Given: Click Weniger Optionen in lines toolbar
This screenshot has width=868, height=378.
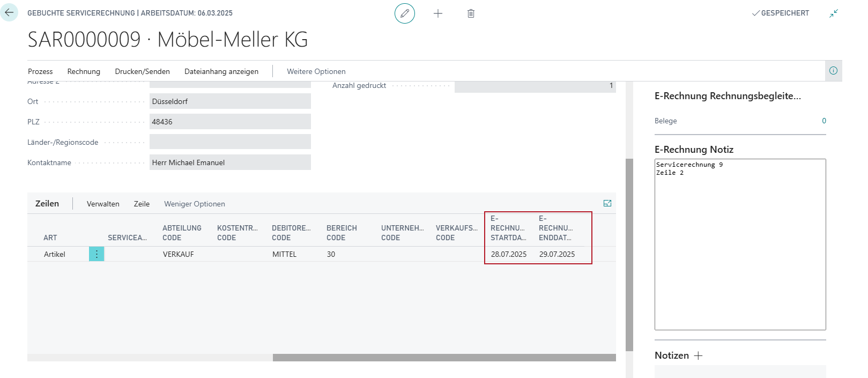Looking at the screenshot, I should (195, 204).
